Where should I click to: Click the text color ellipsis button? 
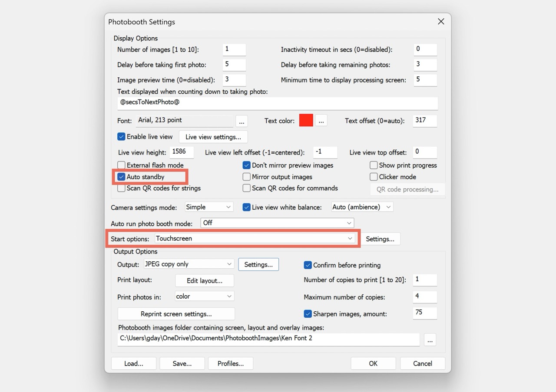click(x=321, y=121)
